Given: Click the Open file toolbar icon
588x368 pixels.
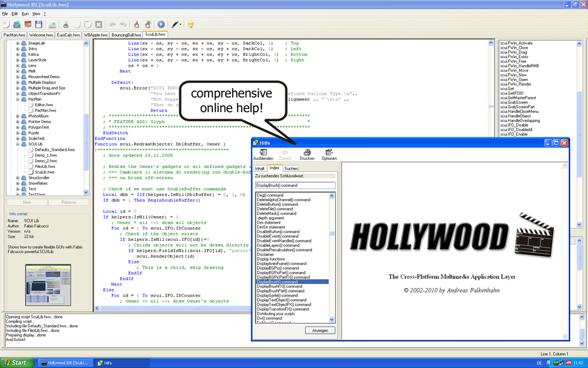Looking at the screenshot, I should [x=17, y=24].
